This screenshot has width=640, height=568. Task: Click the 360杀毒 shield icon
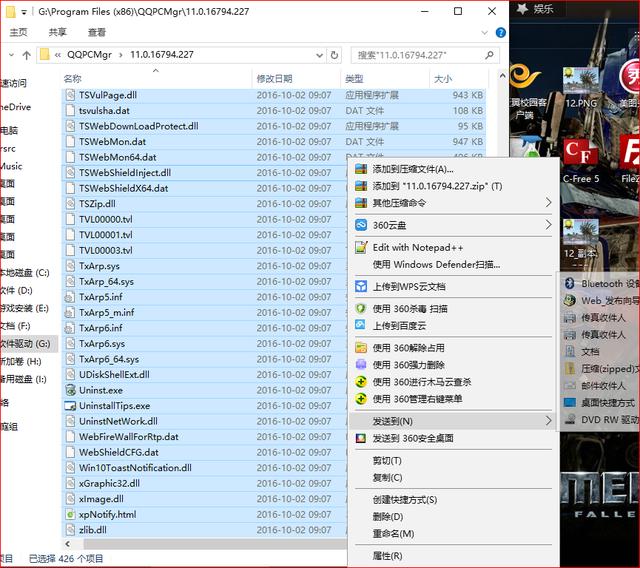coord(361,308)
